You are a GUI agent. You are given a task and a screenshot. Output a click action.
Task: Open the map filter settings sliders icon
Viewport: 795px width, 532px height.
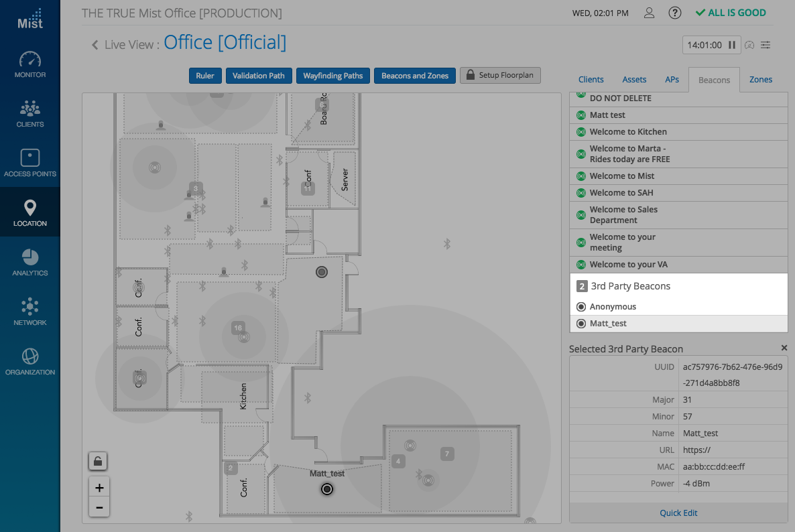tap(766, 45)
